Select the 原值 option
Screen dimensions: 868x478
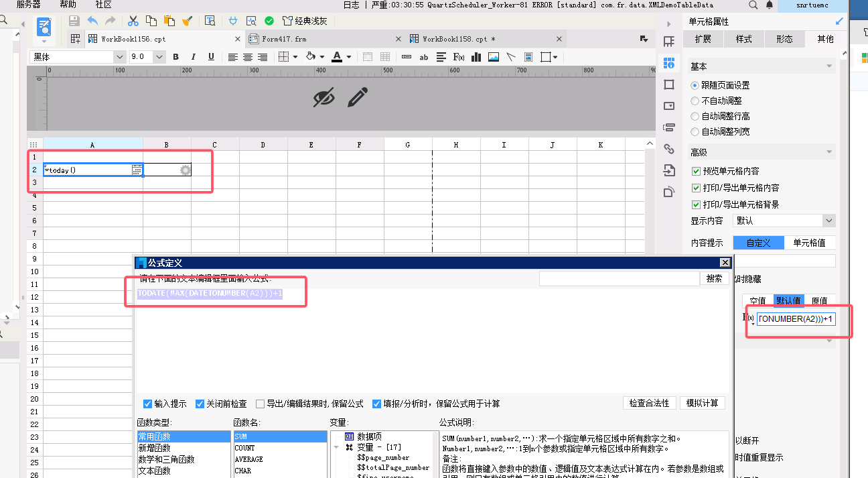click(819, 300)
